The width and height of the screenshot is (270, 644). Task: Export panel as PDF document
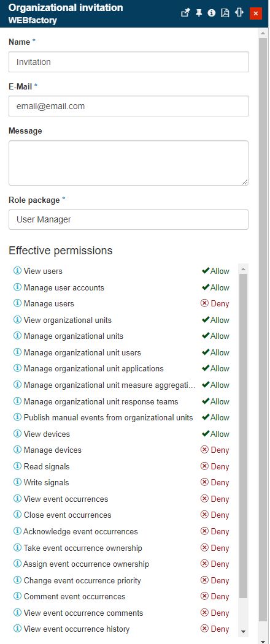click(x=225, y=13)
